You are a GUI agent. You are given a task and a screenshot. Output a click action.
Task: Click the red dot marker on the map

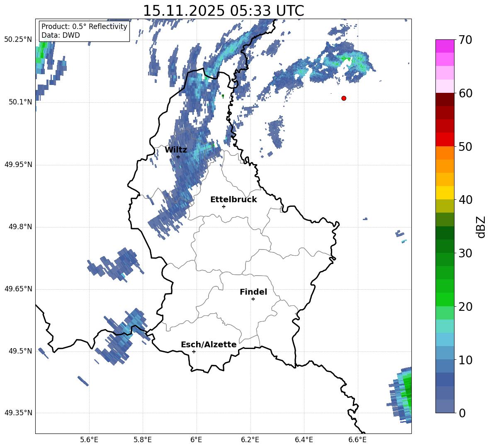pyautogui.click(x=344, y=98)
